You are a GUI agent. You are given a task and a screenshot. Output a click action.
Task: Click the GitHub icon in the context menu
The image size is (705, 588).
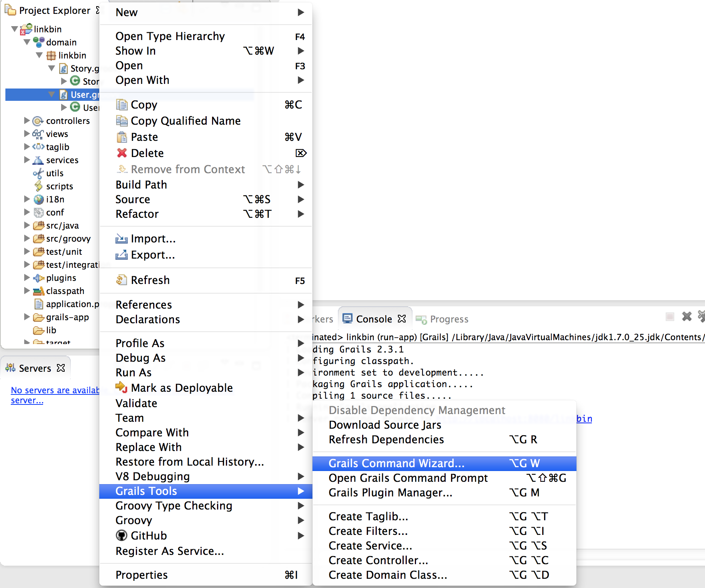[x=121, y=535]
